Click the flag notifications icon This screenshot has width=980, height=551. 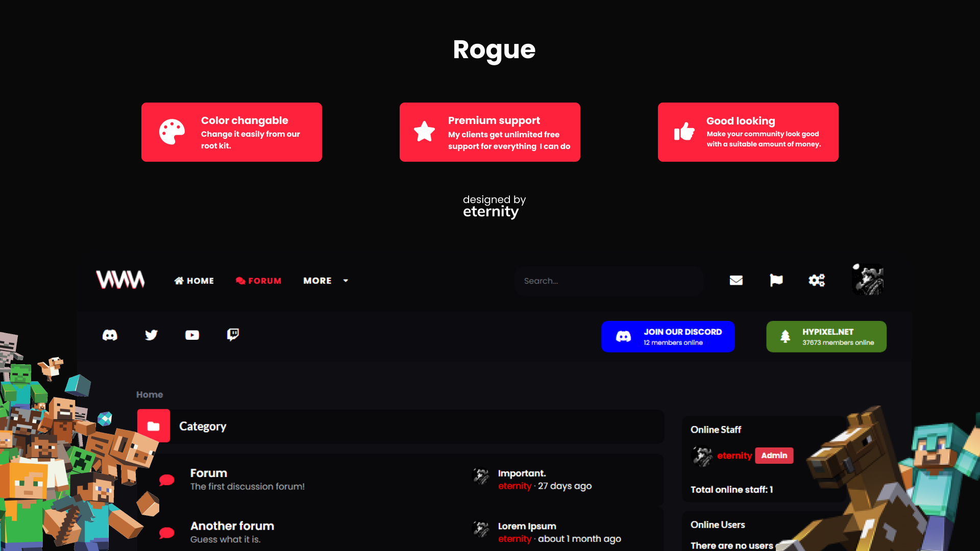(x=776, y=280)
